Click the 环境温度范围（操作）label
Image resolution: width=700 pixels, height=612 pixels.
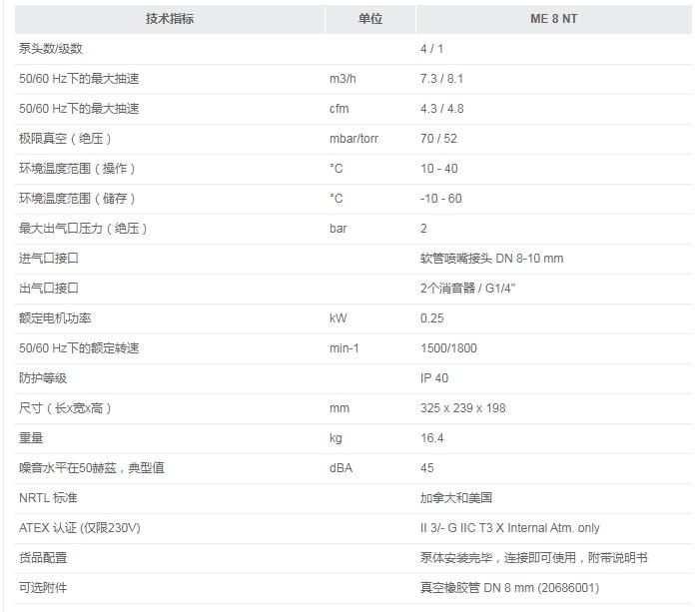click(77, 169)
